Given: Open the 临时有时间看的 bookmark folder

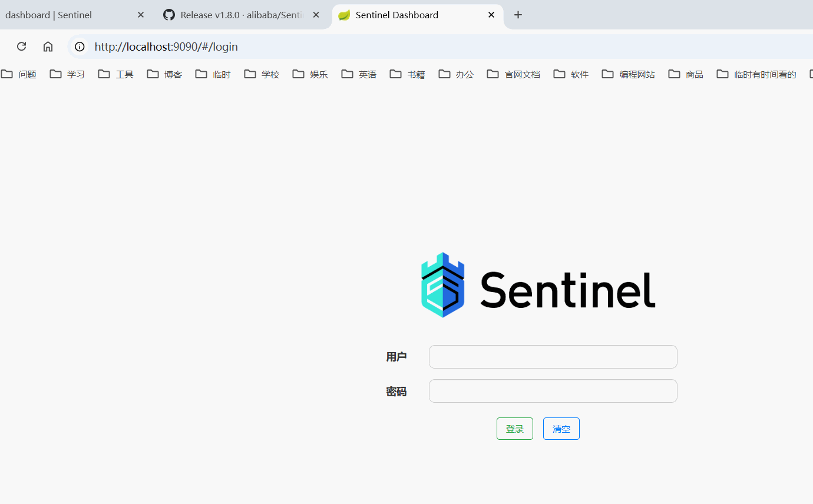Looking at the screenshot, I should click(x=756, y=74).
